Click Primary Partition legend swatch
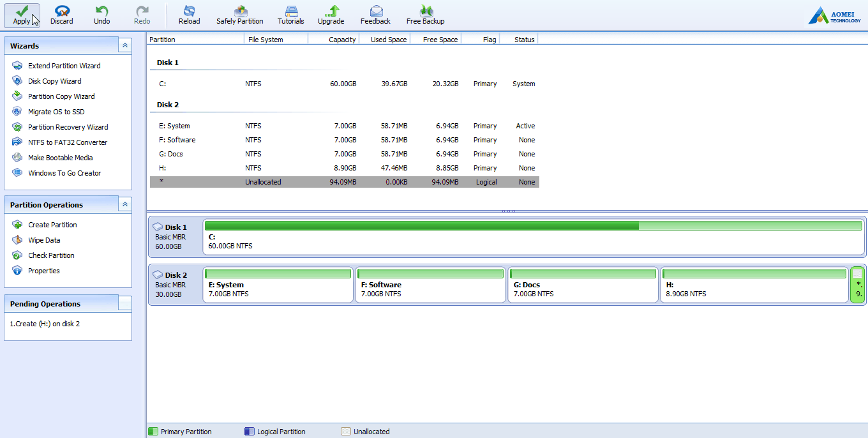 point(153,432)
